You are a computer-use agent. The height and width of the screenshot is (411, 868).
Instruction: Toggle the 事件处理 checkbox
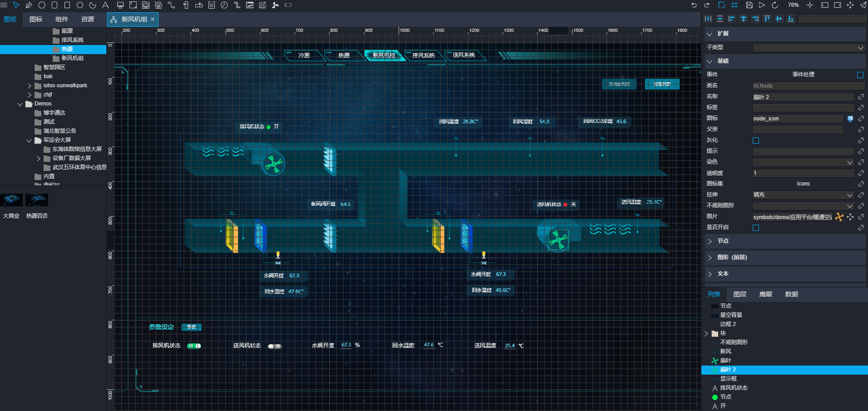(x=860, y=75)
